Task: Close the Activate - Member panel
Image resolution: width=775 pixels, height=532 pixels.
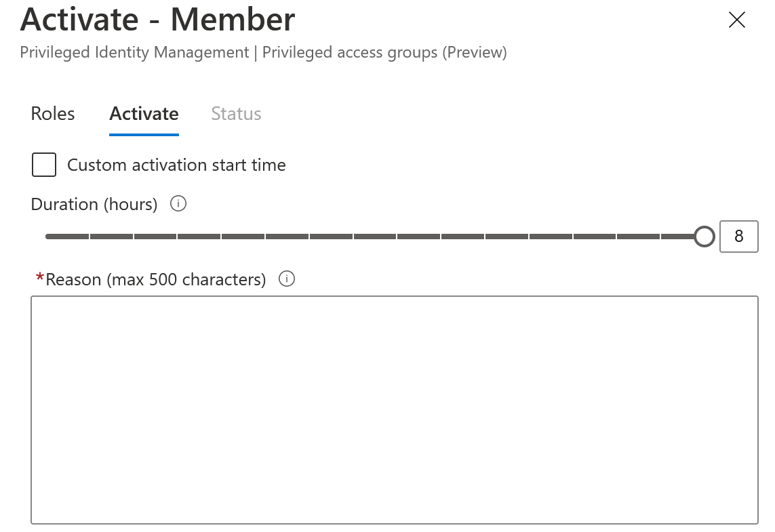Action: (736, 20)
